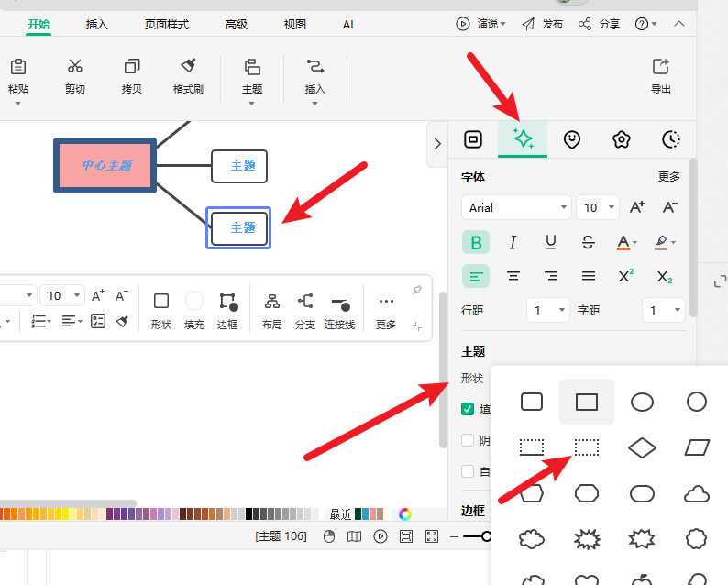The width and height of the screenshot is (728, 585).
Task: Open the rainbow color wheel picker
Action: [405, 514]
